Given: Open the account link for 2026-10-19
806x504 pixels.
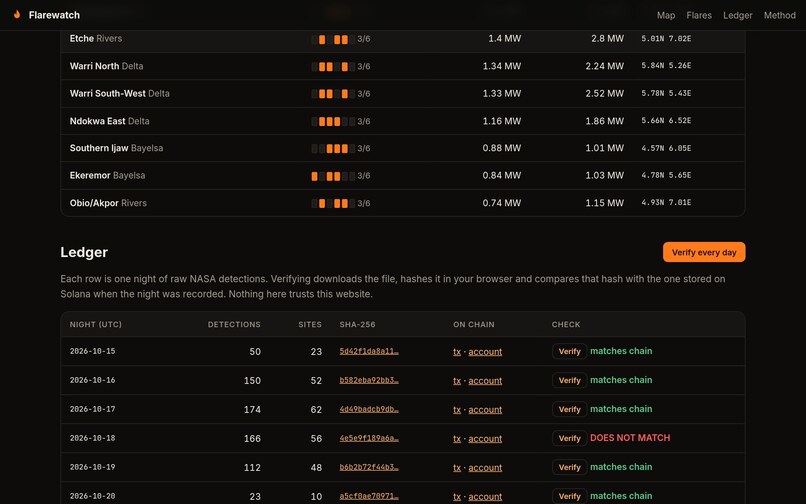Looking at the screenshot, I should tap(485, 467).
